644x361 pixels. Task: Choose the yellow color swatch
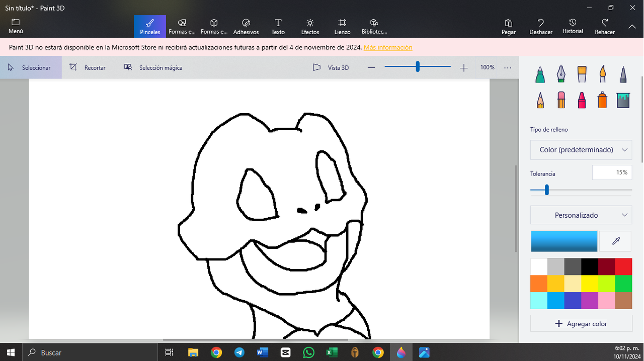[x=590, y=284]
